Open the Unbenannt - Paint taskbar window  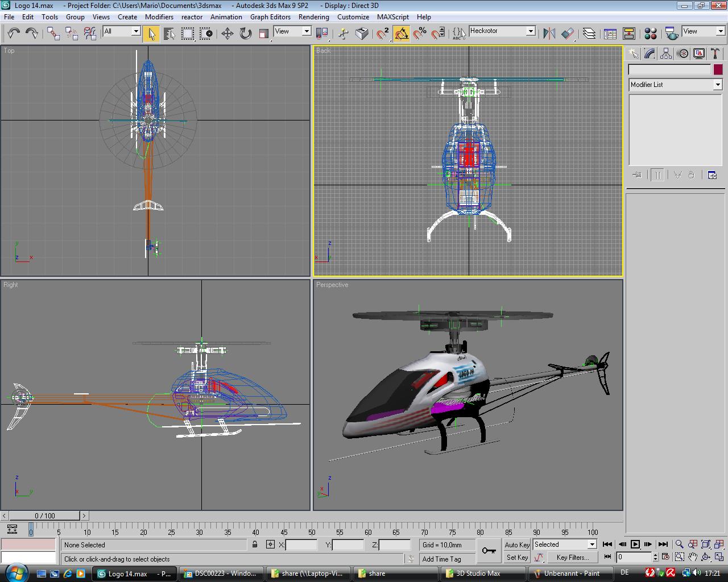(571, 573)
